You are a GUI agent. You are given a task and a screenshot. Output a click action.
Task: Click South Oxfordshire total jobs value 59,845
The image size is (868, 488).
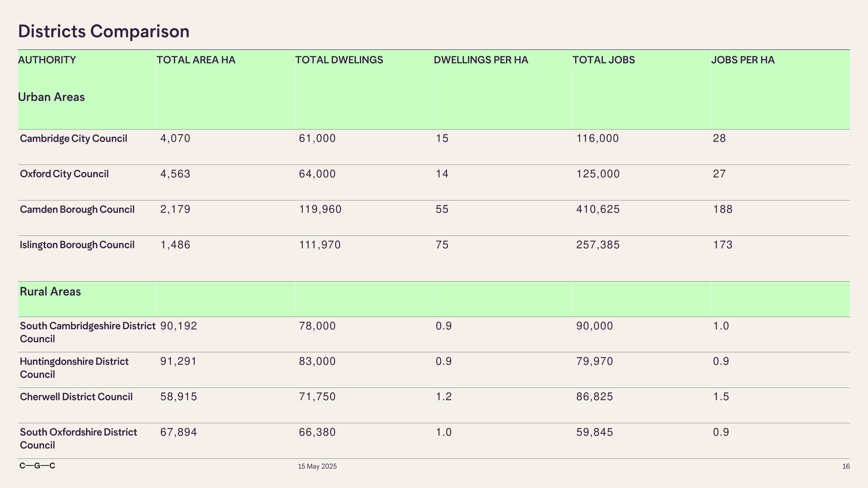pyautogui.click(x=595, y=432)
